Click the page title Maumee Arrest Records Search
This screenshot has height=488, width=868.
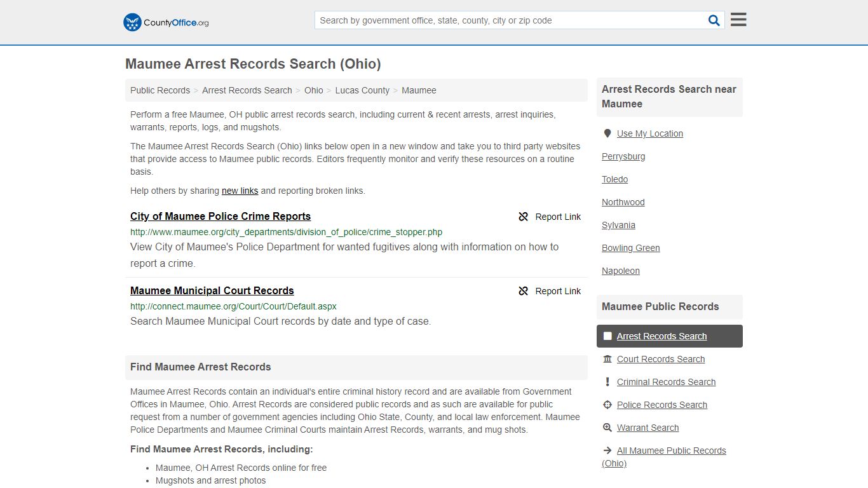click(253, 64)
